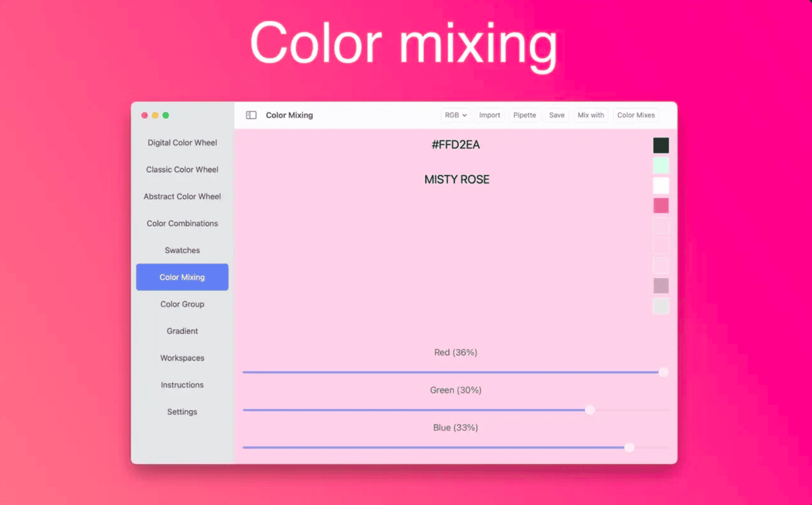Activate the Pipette color picker

click(x=524, y=115)
